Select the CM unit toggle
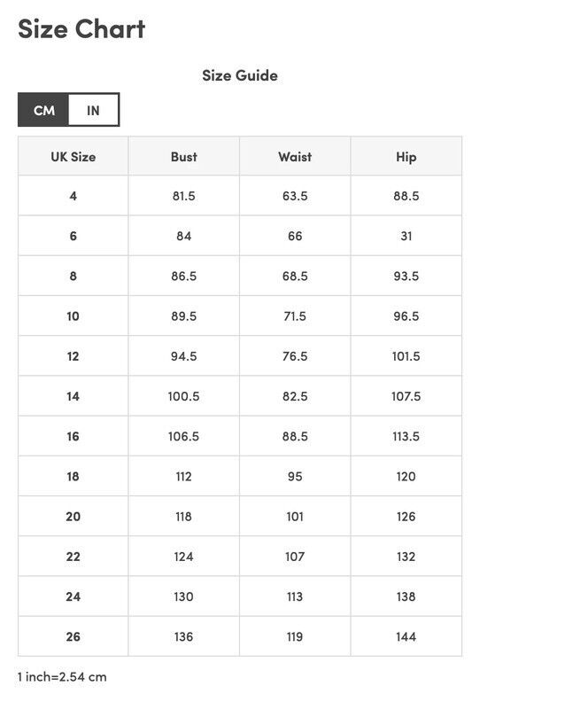Screen dimensions: 588x709 (43, 110)
